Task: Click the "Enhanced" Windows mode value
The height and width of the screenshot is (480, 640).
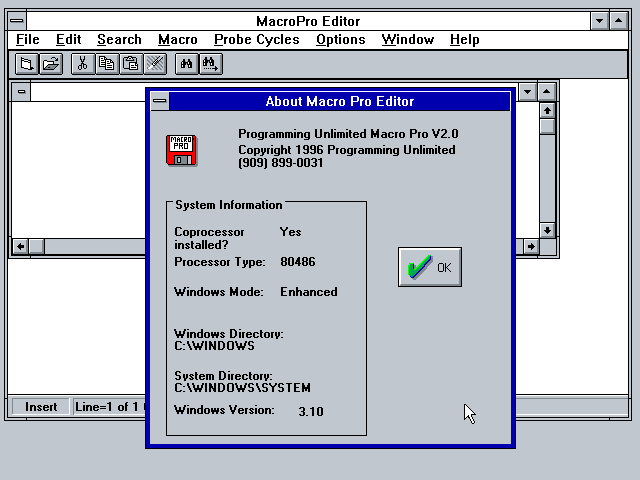Action: click(x=309, y=292)
